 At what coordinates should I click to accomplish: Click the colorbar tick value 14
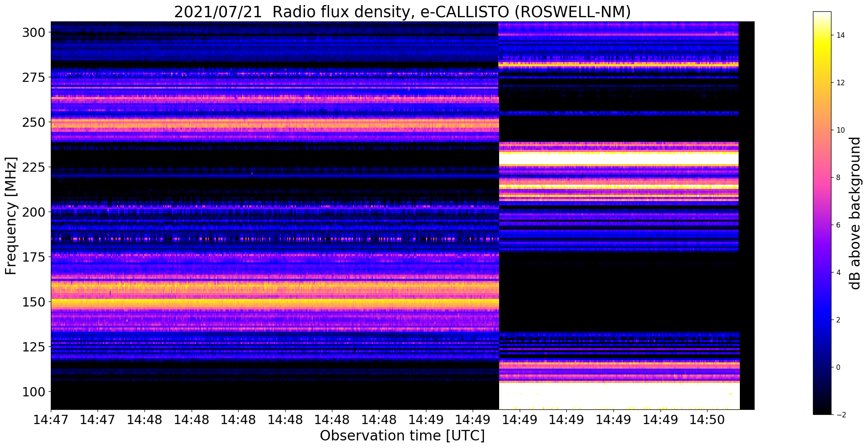click(x=841, y=35)
